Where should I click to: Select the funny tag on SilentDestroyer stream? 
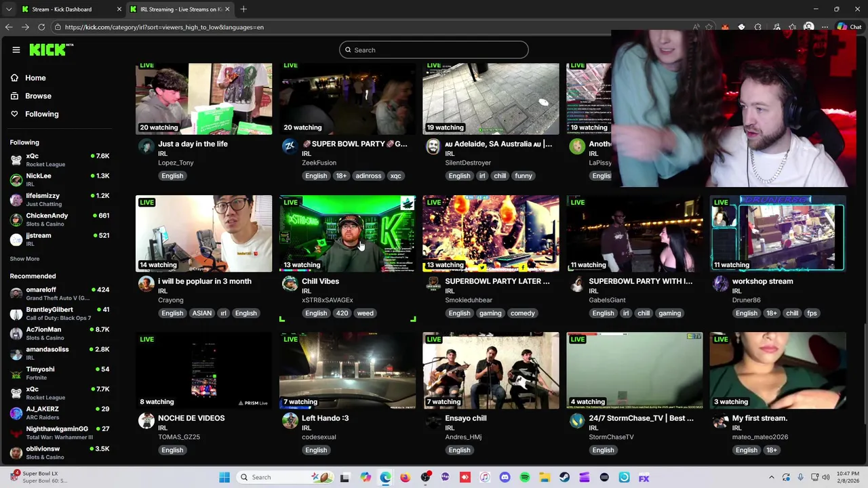pyautogui.click(x=523, y=176)
